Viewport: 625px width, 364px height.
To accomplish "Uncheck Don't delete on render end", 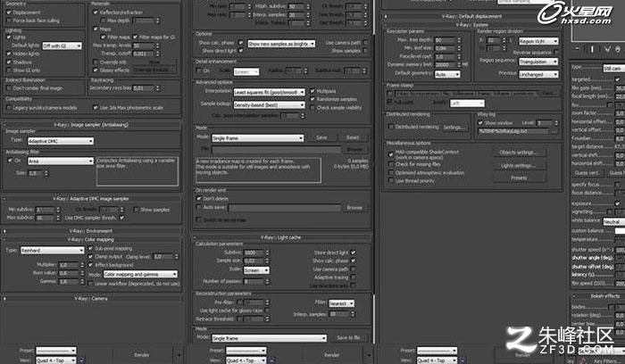I will click(x=198, y=198).
